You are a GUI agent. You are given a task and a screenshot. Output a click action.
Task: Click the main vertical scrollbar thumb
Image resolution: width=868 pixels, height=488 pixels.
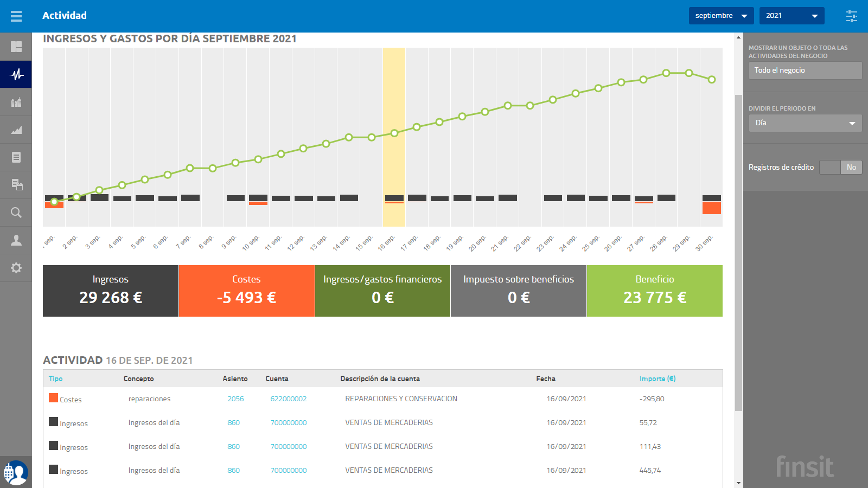coord(738,253)
